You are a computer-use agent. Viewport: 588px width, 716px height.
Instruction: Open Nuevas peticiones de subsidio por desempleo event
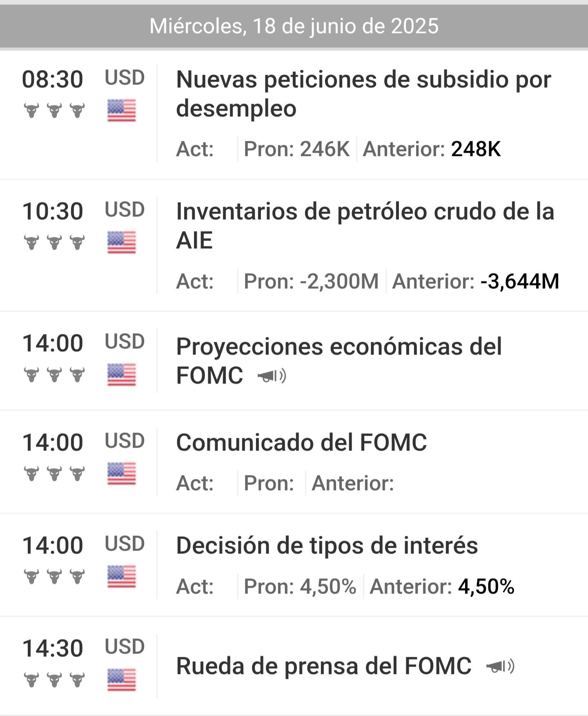click(363, 94)
